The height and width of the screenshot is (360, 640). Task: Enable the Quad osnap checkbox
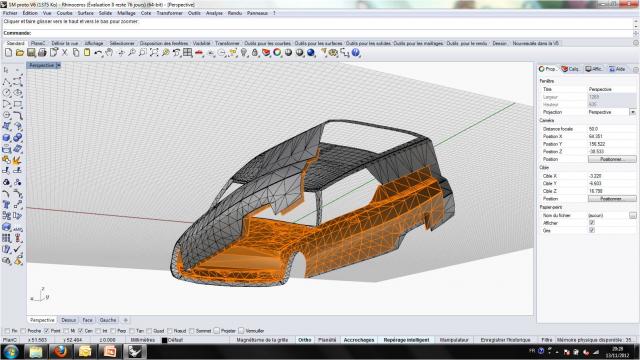149,331
